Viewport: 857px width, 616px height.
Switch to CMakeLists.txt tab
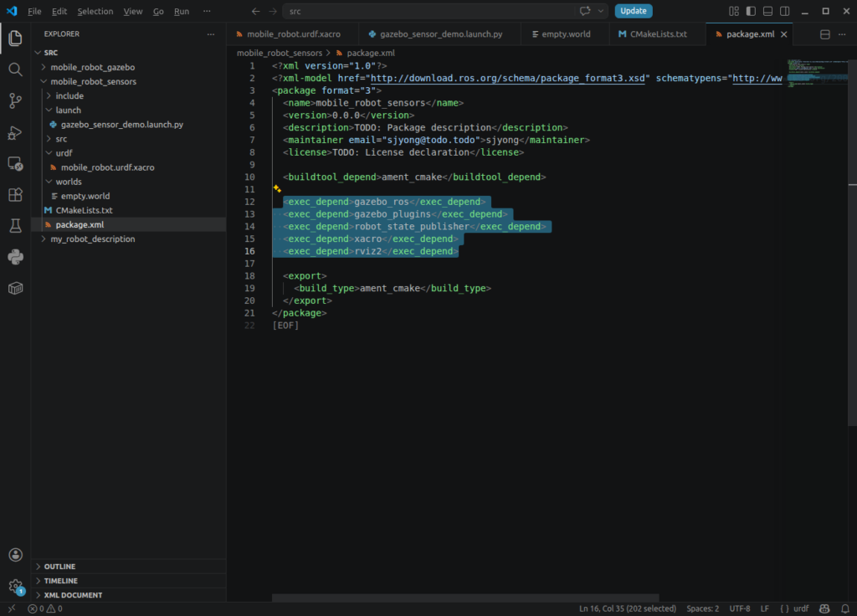[x=657, y=33]
